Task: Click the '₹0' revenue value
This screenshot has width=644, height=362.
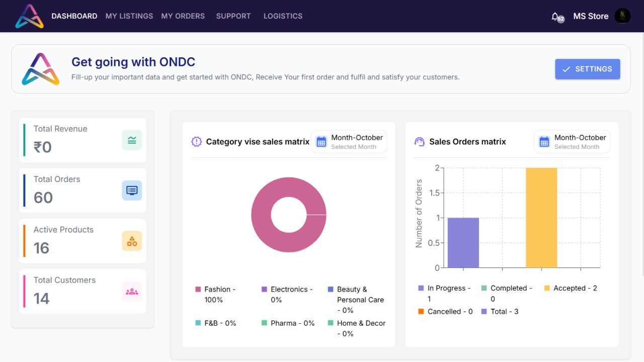Action: pos(43,147)
